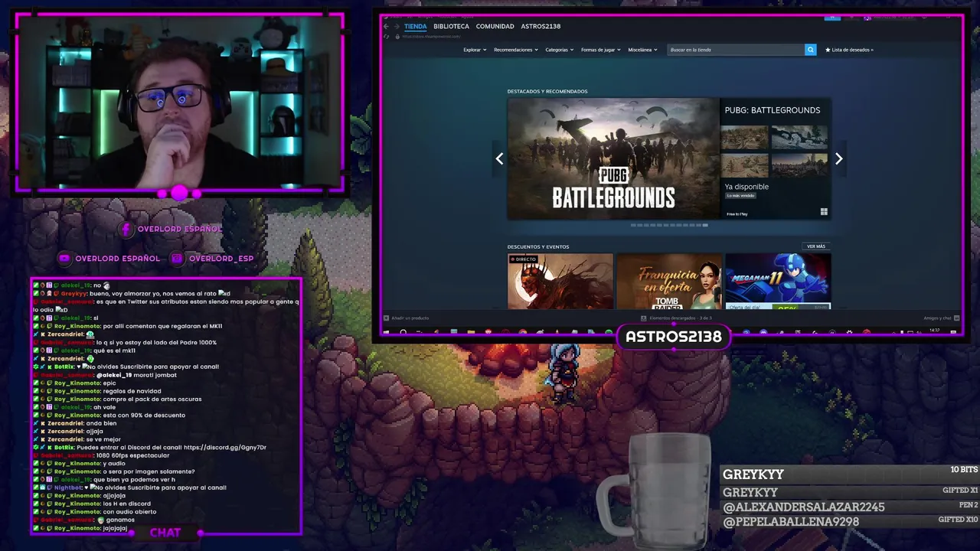Open Amigos y chat
Viewport: 980px width, 551px height.
(x=937, y=318)
